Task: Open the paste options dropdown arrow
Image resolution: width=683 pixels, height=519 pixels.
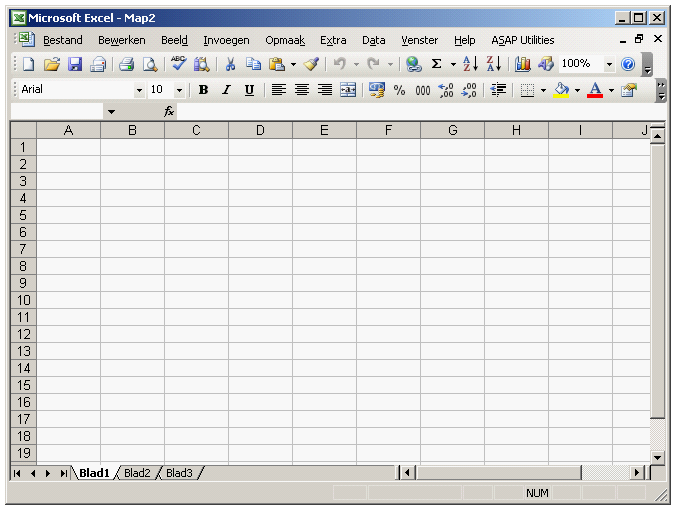Action: tap(294, 64)
